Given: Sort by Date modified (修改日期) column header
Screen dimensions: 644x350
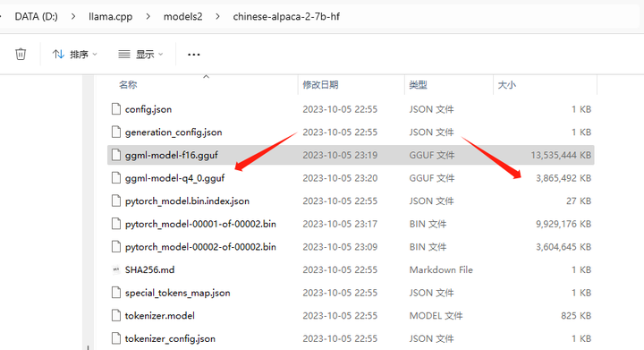Looking at the screenshot, I should pos(320,85).
